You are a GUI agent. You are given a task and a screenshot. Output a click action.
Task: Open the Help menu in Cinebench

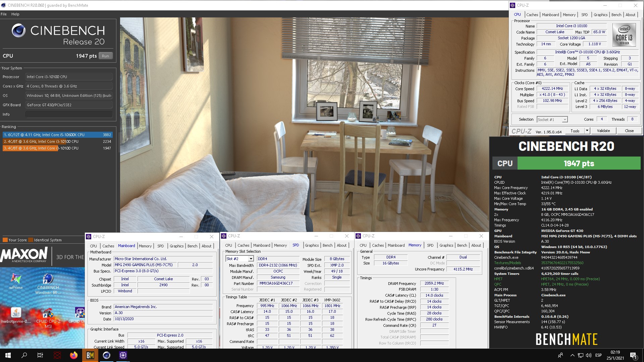15,14
